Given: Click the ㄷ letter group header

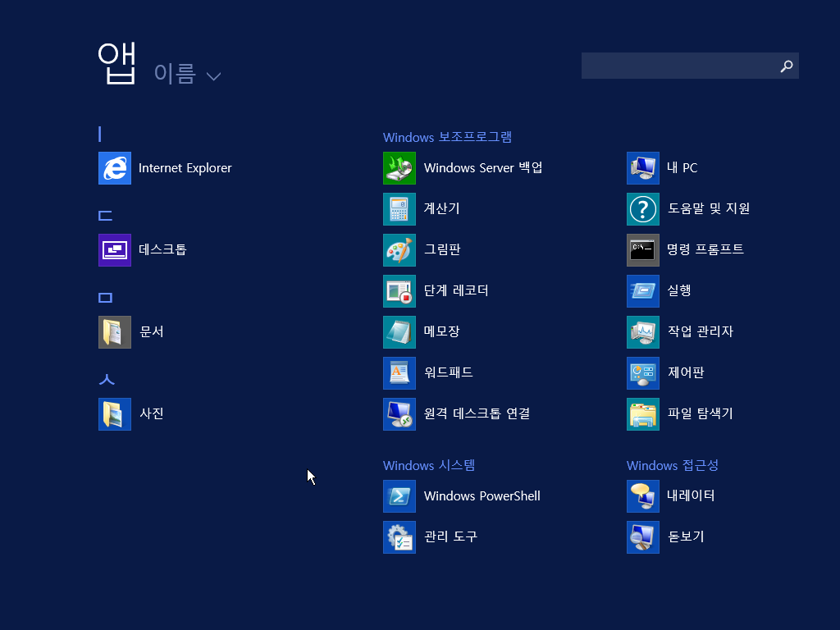Looking at the screenshot, I should pyautogui.click(x=106, y=216).
